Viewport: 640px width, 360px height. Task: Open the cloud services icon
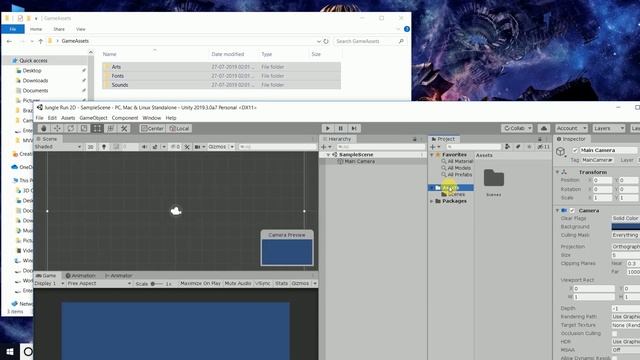tap(544, 128)
